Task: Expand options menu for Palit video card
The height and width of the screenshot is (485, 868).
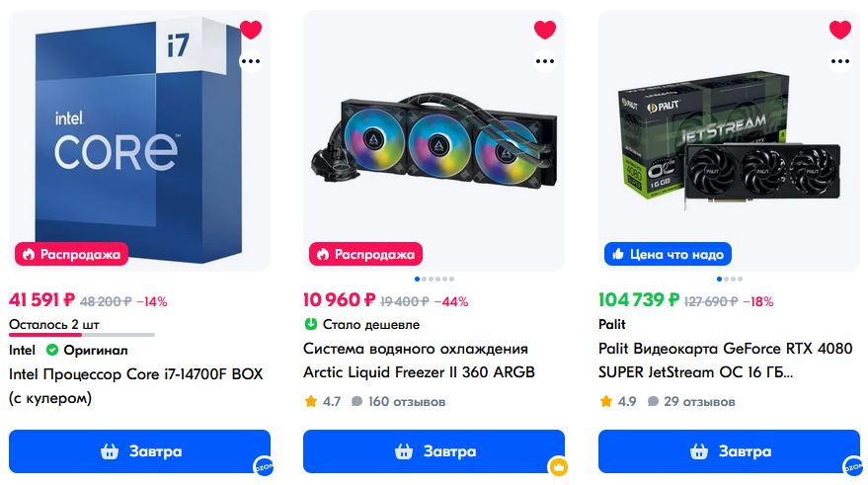Action: coord(840,61)
